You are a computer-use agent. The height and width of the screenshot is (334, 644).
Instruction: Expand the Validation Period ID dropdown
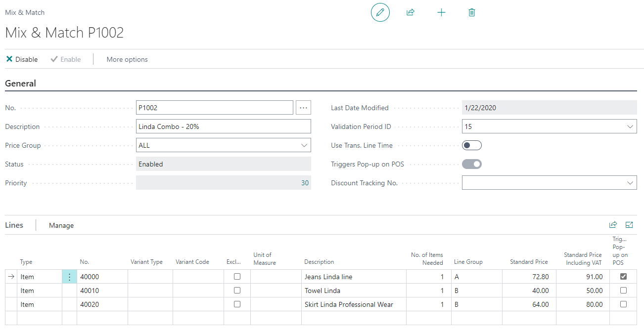click(x=630, y=126)
